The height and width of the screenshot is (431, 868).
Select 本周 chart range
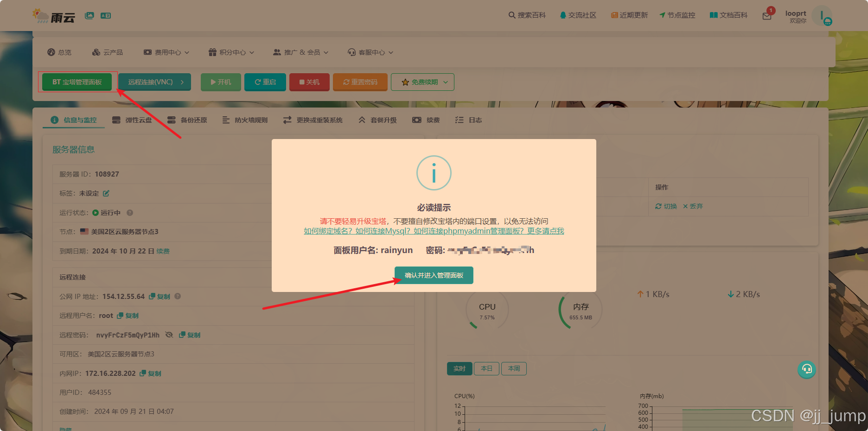(514, 368)
